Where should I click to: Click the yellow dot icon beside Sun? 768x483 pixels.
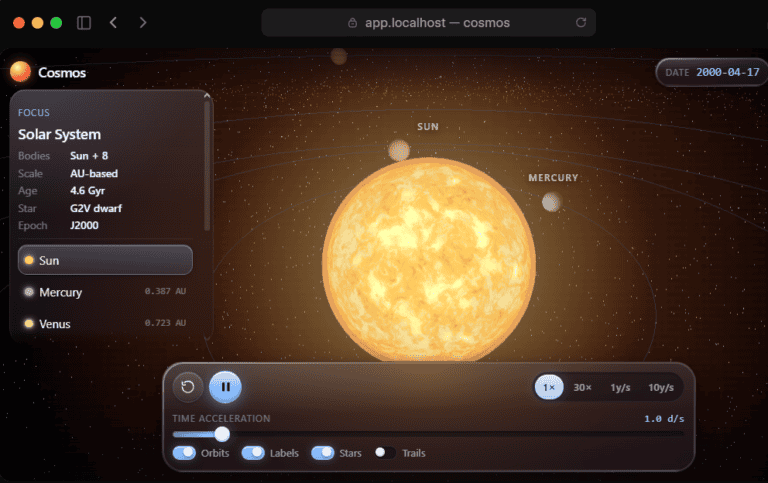point(29,260)
